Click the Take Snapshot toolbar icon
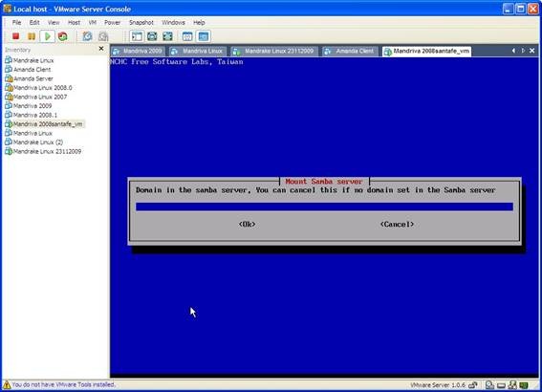 pos(87,36)
